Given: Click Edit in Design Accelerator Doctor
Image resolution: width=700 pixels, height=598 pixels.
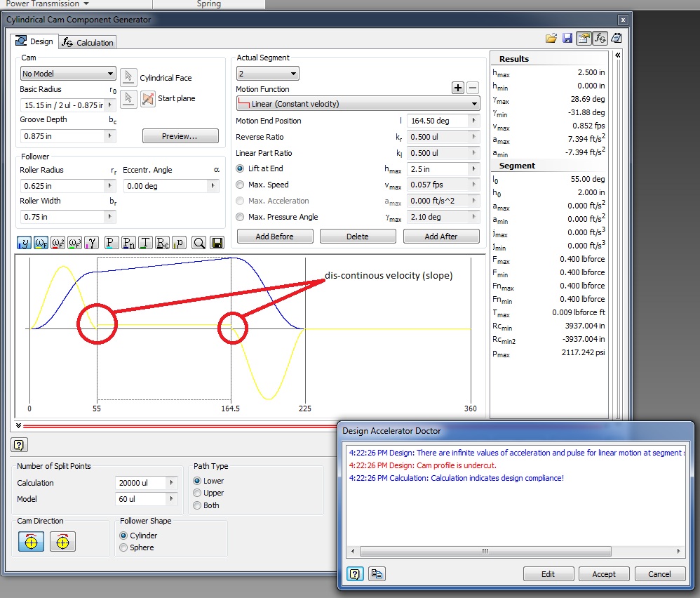Looking at the screenshot, I should (548, 573).
